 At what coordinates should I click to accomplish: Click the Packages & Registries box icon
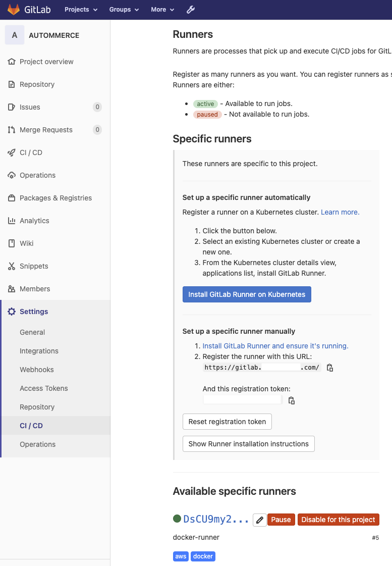12,198
